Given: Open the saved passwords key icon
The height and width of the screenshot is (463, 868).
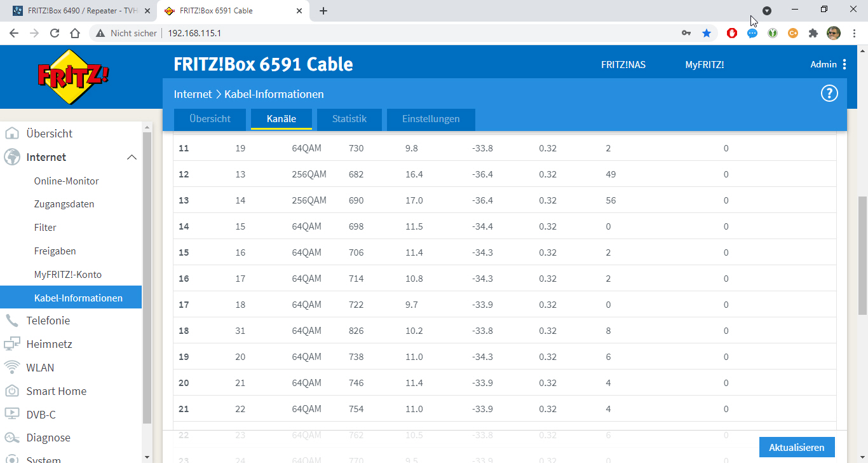Looking at the screenshot, I should click(686, 33).
